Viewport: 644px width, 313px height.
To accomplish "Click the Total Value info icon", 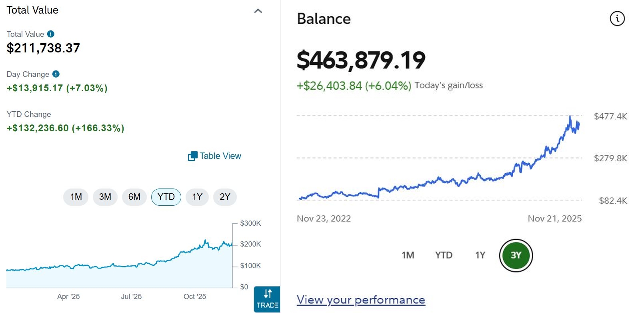I will click(x=51, y=34).
